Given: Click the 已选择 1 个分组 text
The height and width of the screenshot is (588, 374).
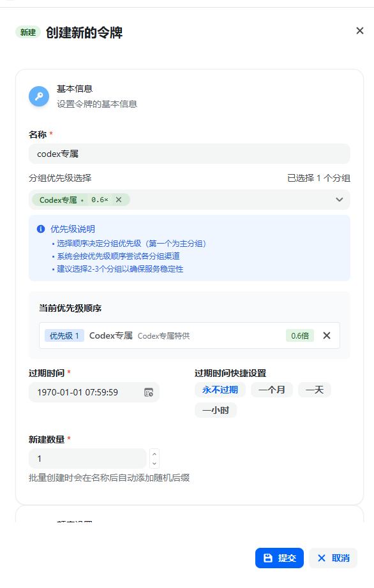Looking at the screenshot, I should 319,178.
